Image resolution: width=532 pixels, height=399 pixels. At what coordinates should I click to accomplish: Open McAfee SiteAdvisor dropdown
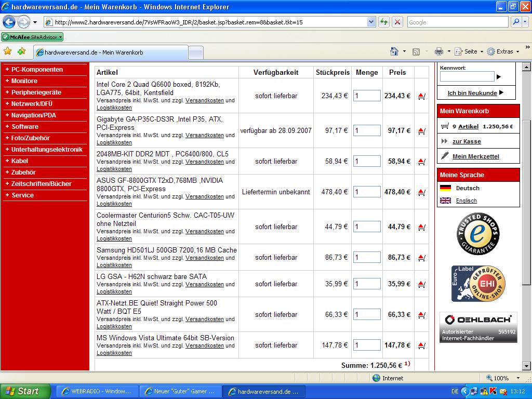pos(60,37)
